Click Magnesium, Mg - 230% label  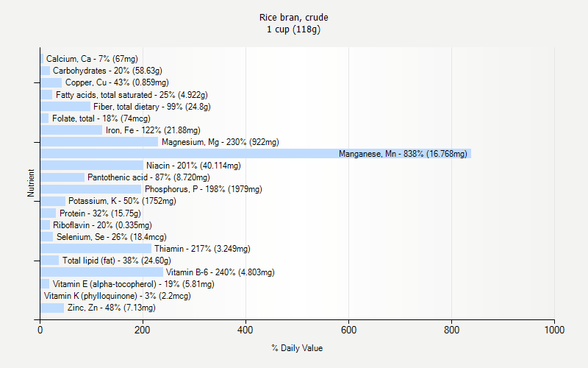(220, 142)
